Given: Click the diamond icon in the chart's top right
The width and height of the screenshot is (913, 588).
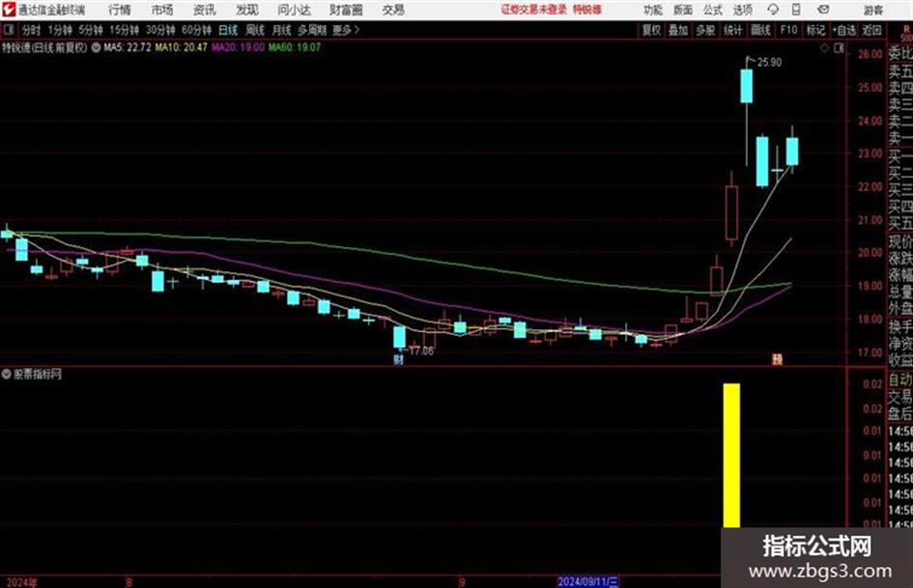Looking at the screenshot, I should [824, 48].
